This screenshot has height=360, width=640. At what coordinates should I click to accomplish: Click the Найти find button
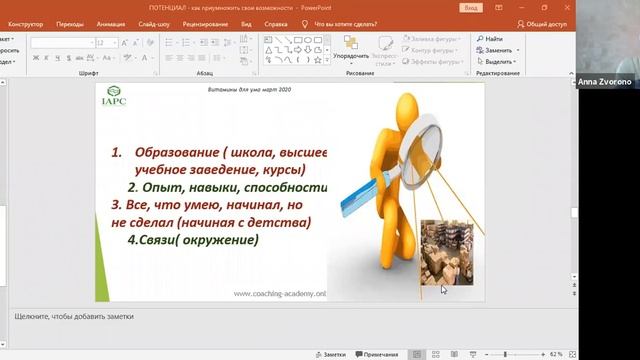(x=490, y=39)
